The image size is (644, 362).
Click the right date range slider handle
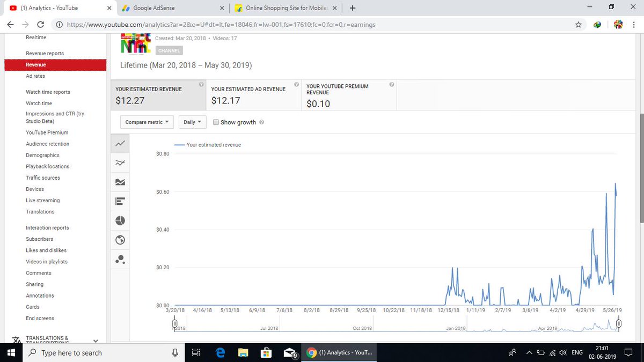tap(619, 323)
